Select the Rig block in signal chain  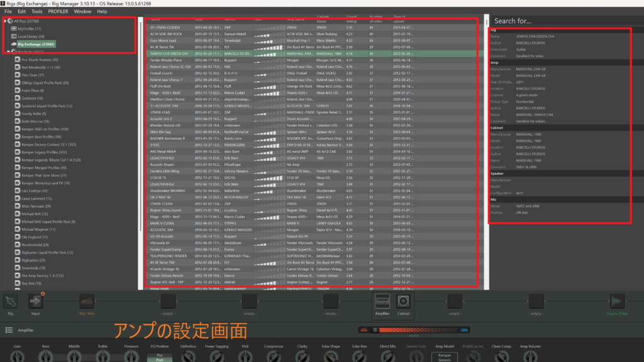coord(10,302)
